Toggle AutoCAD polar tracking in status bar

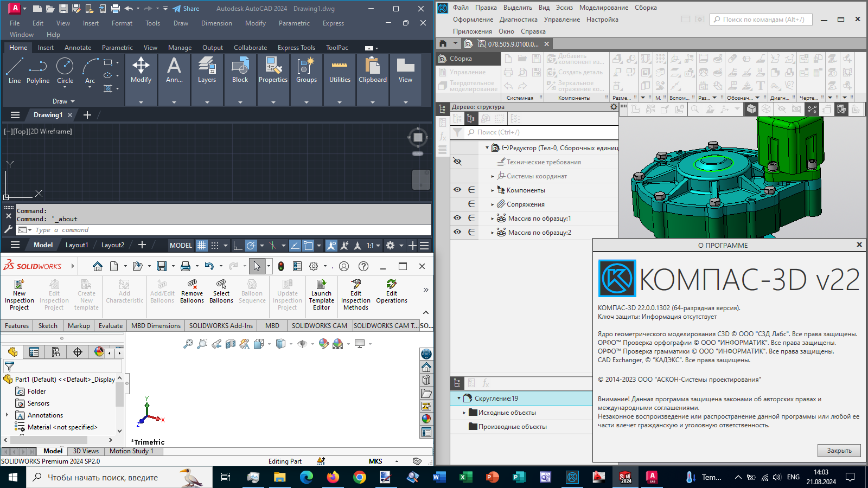tap(251, 246)
